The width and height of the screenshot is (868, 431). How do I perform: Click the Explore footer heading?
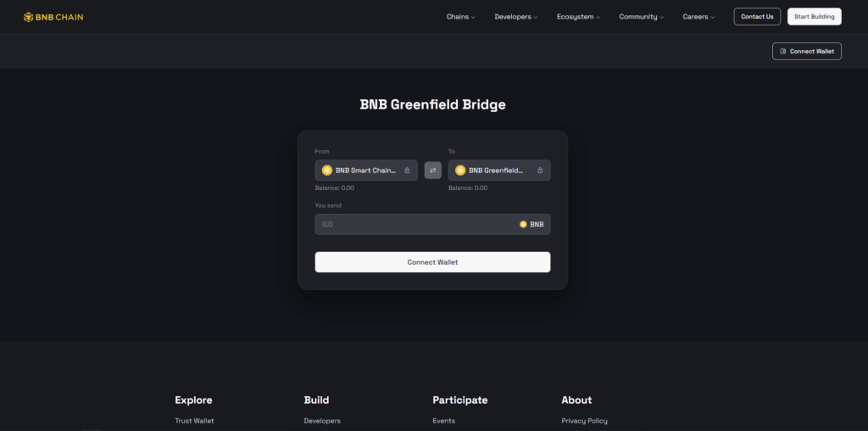coord(193,400)
